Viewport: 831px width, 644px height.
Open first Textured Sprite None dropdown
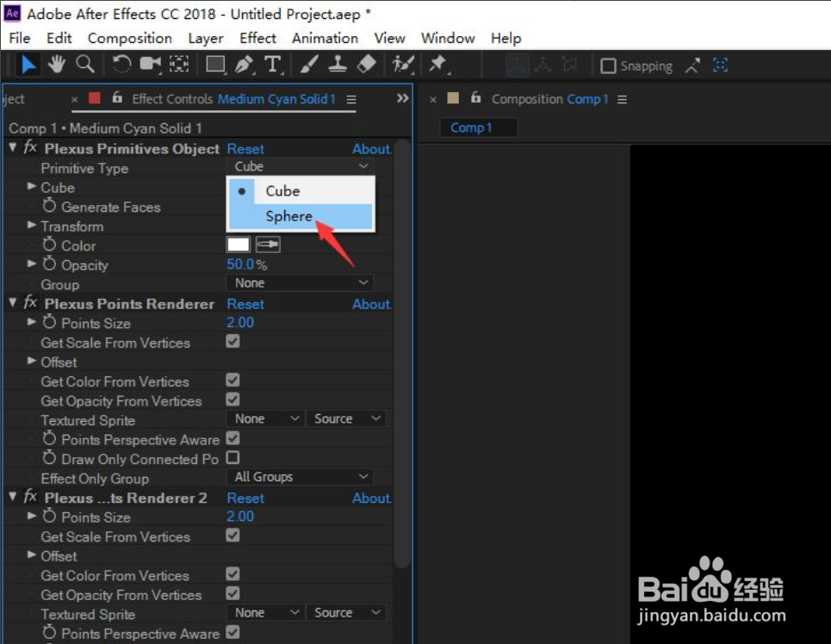[266, 418]
